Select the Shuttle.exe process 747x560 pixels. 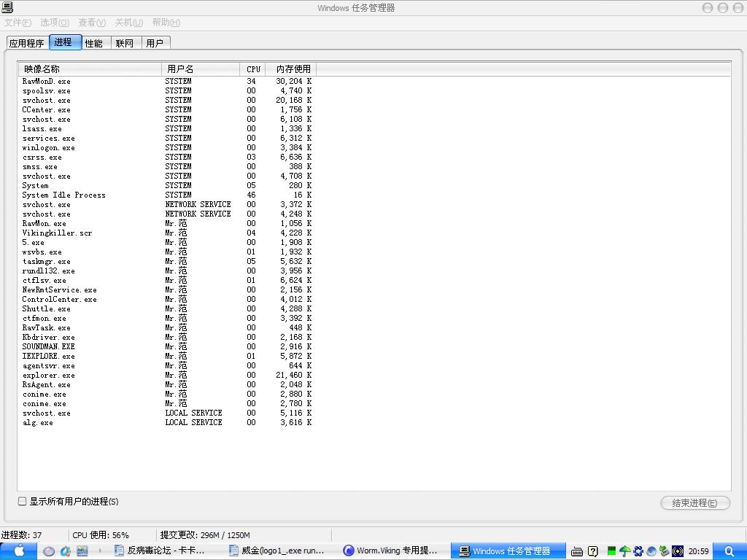click(x=167, y=308)
